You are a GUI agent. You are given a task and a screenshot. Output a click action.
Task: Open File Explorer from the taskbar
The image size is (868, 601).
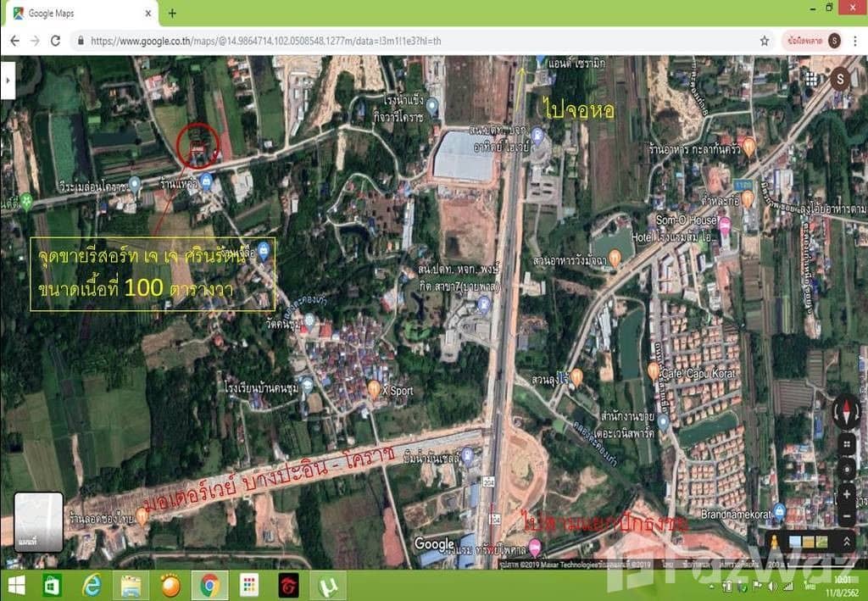(131, 585)
